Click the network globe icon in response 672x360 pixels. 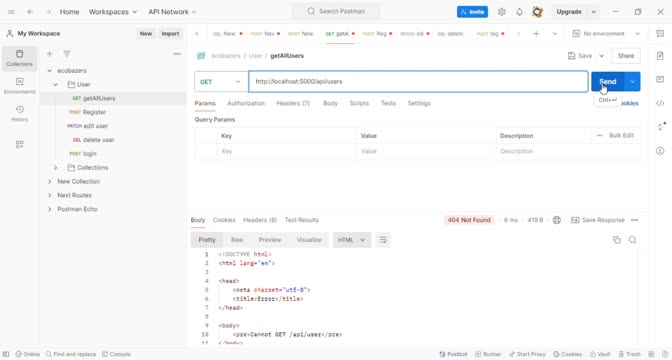pos(557,220)
